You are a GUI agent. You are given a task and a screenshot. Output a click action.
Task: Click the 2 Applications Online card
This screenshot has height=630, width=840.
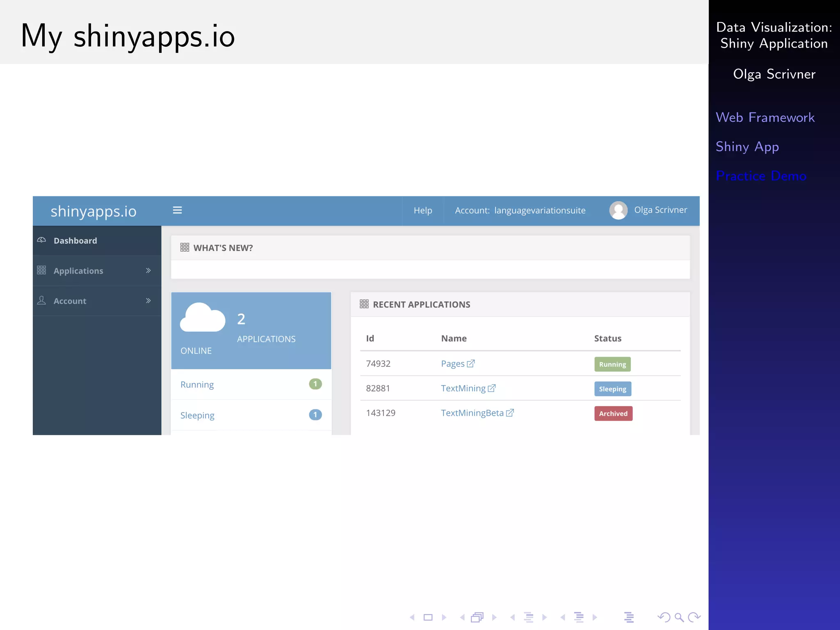coord(251,331)
